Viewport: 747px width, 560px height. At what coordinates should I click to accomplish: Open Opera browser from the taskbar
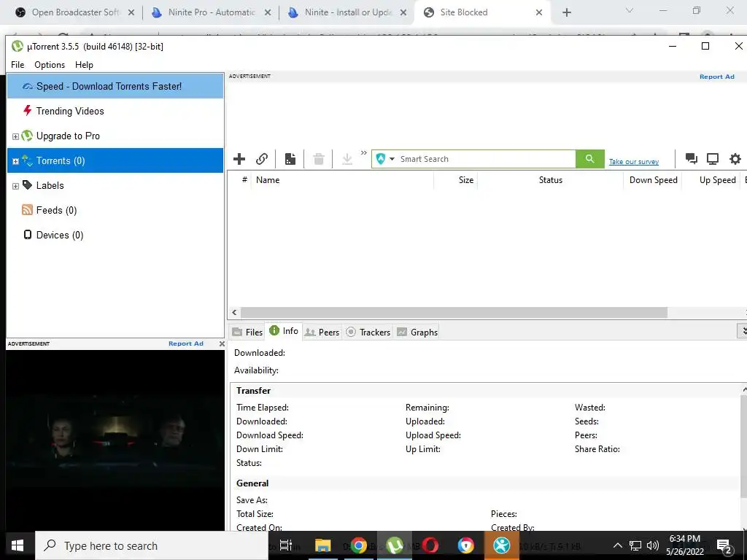[x=430, y=545]
